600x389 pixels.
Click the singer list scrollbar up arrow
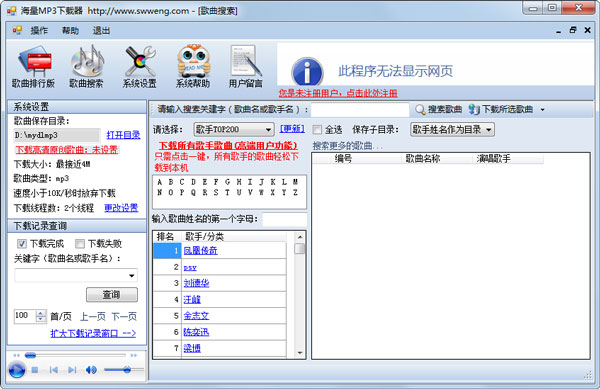click(300, 237)
